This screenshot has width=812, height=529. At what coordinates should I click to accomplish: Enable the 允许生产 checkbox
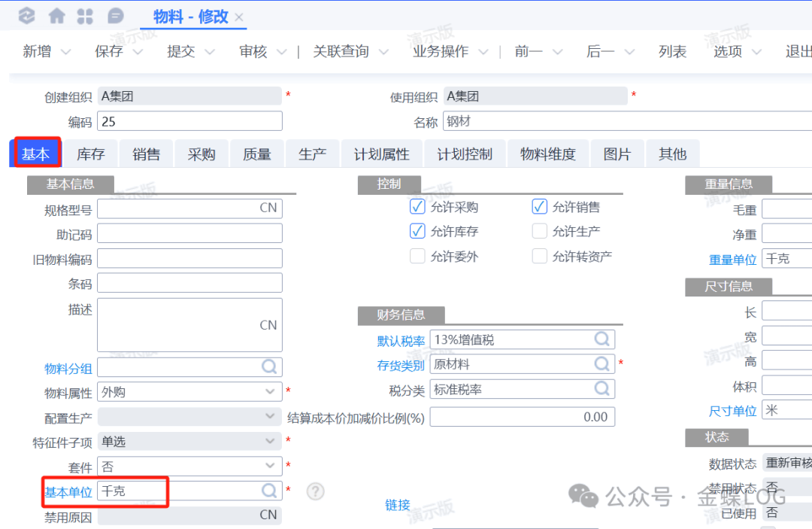pyautogui.click(x=539, y=231)
